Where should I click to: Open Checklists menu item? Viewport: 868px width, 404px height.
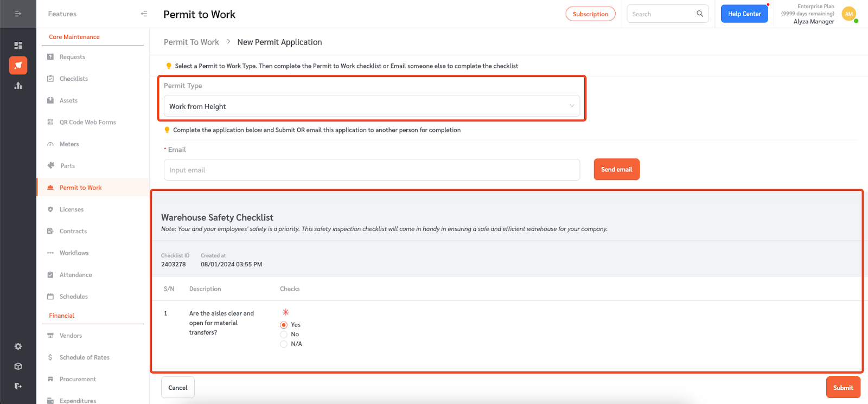[74, 78]
